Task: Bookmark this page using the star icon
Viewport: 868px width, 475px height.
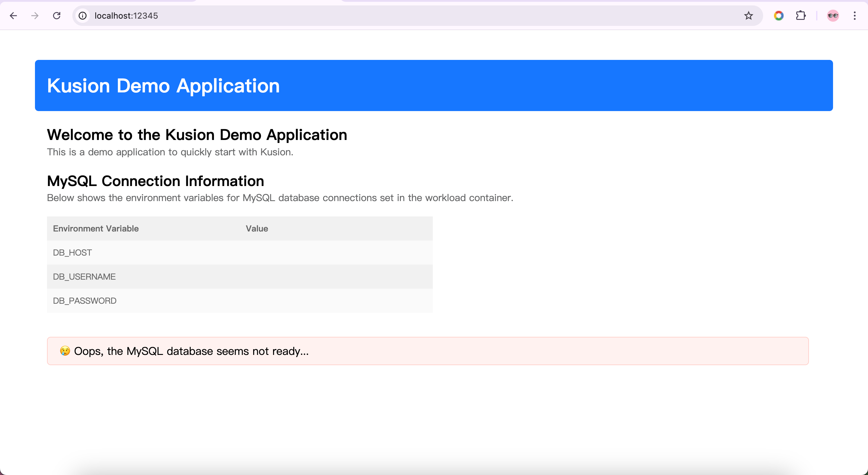Action: click(x=748, y=16)
